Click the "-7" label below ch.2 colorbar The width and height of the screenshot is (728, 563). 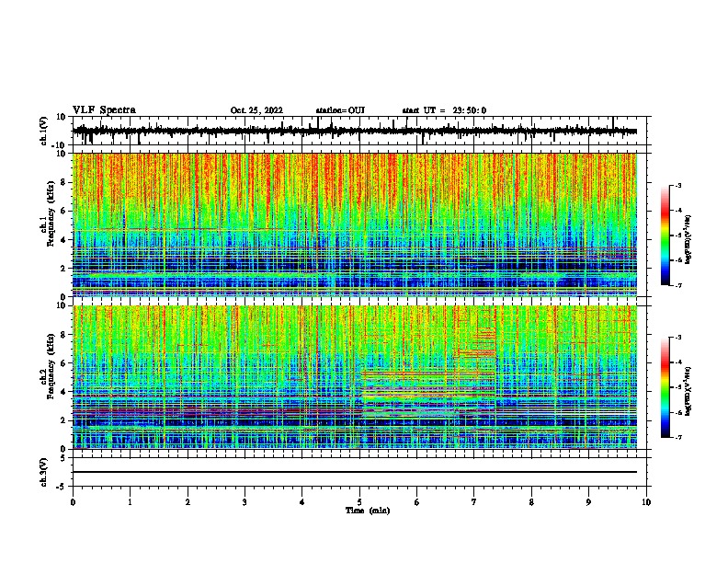click(677, 437)
